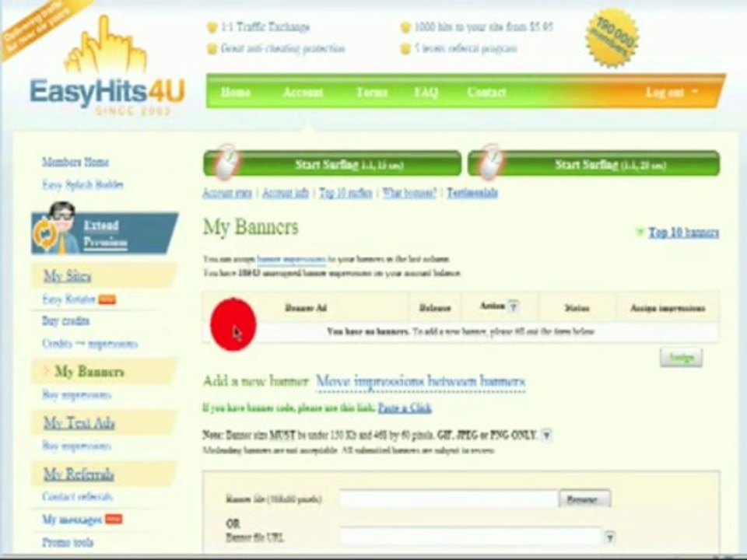
Task: Open My messages in sidebar
Action: point(72,520)
